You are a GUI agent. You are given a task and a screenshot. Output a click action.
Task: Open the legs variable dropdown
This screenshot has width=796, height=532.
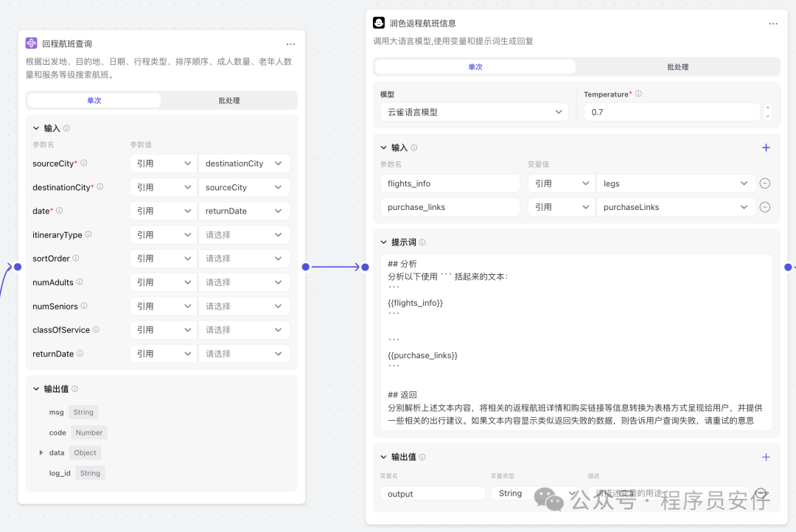(x=675, y=183)
